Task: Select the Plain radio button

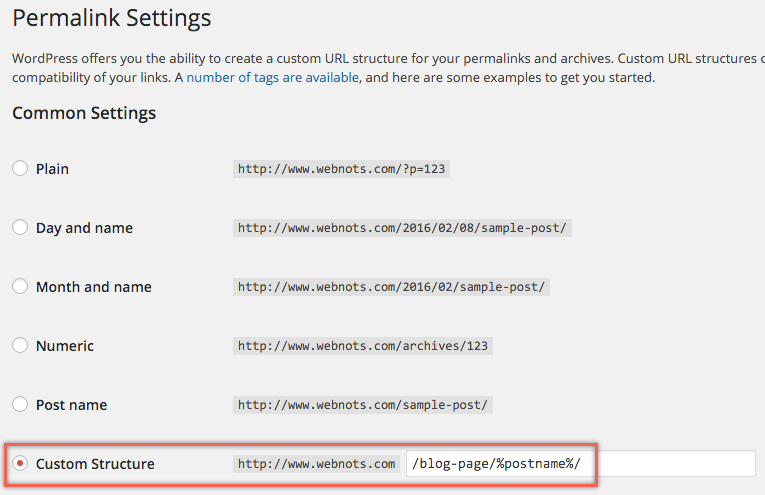Action: coord(20,169)
